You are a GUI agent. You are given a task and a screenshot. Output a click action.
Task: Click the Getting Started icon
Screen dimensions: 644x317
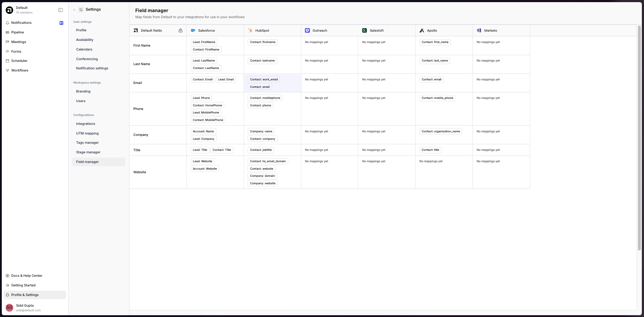click(x=7, y=285)
